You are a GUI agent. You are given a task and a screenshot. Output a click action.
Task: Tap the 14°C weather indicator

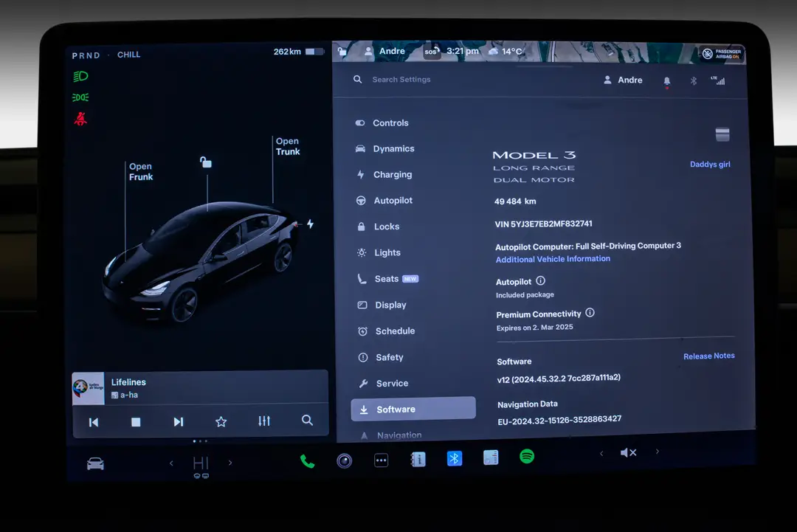[506, 52]
